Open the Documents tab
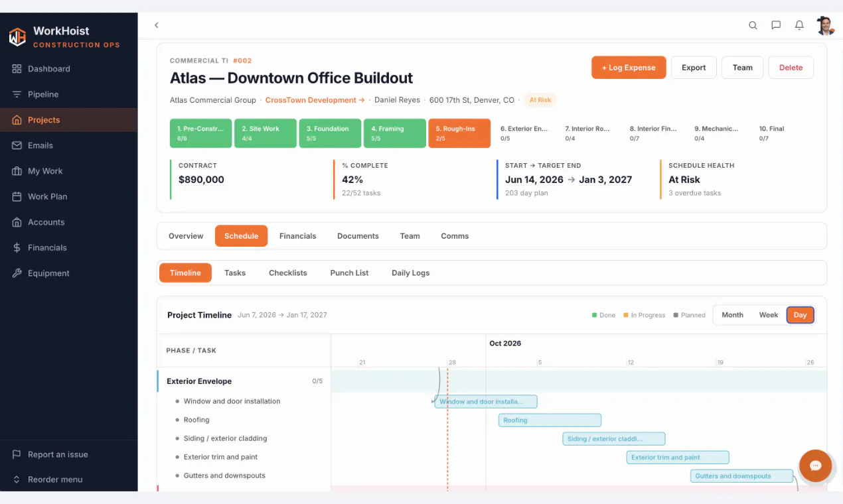Screen dimensions: 843x504 (358, 236)
